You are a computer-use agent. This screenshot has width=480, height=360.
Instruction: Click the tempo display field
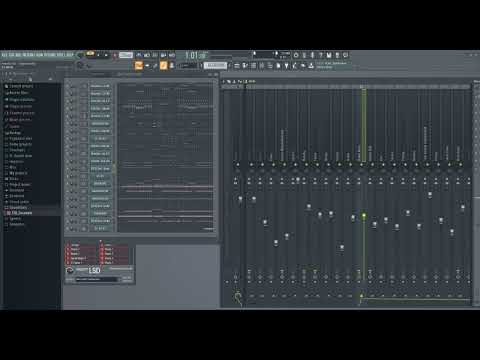126,55
